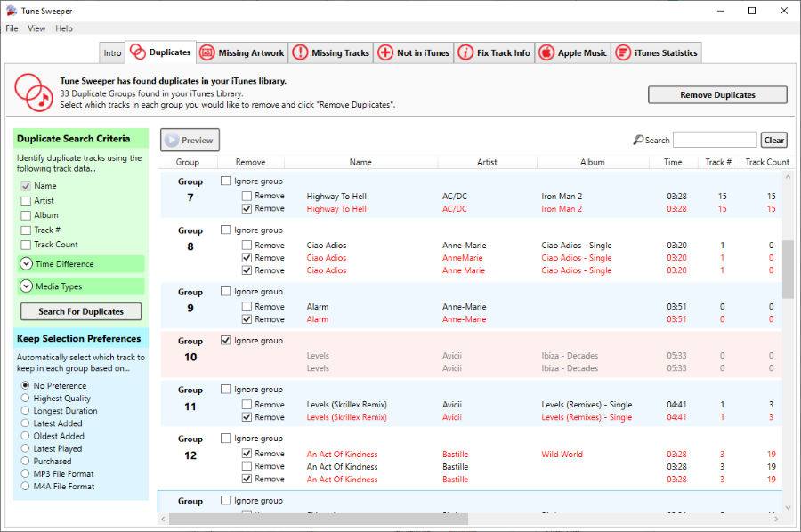
Task: Sort by the Name column header
Action: [360, 162]
